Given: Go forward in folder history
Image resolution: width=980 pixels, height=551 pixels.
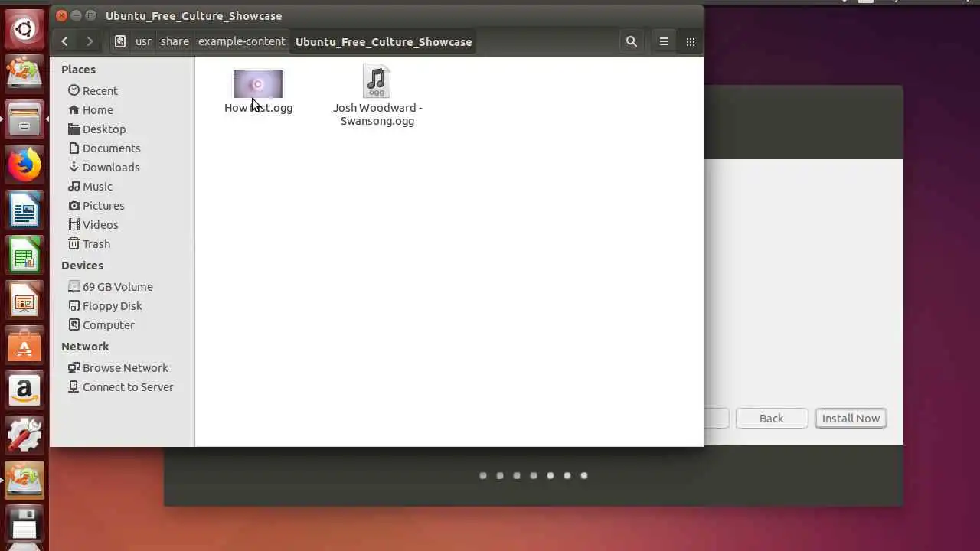Looking at the screenshot, I should [90, 41].
